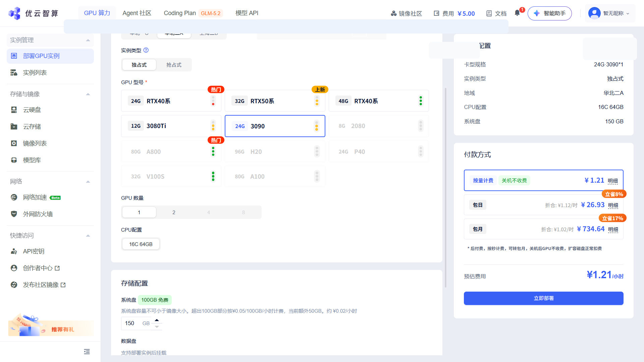Click the ¥5.00 balance amount

point(466,13)
